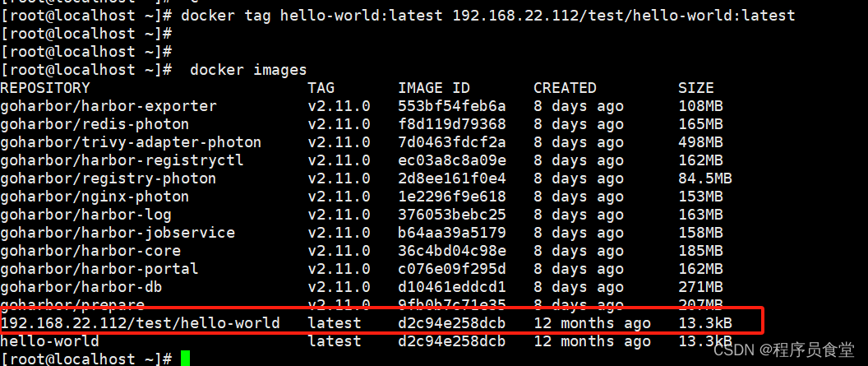The width and height of the screenshot is (868, 366).
Task: Click 'latest' tag of 192.168.22.112/test/hello-world row
Action: coord(335,322)
